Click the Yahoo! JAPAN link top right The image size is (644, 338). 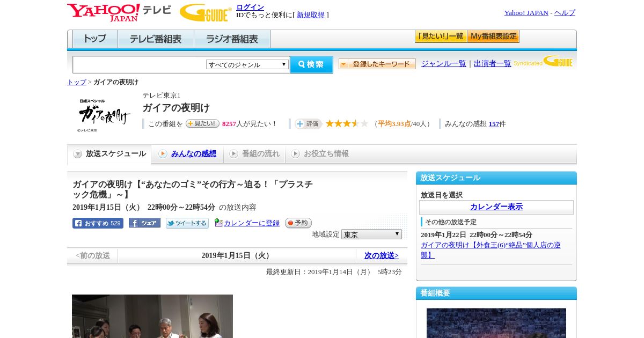tap(526, 13)
